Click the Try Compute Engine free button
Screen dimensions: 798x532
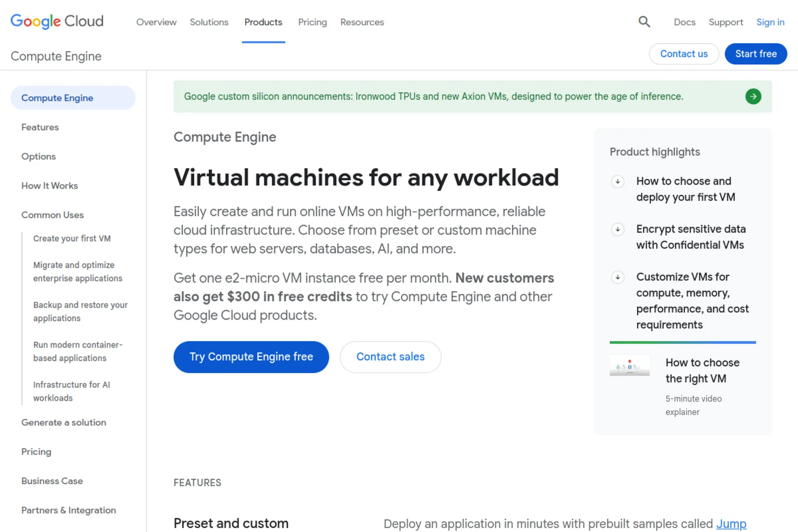pyautogui.click(x=251, y=356)
